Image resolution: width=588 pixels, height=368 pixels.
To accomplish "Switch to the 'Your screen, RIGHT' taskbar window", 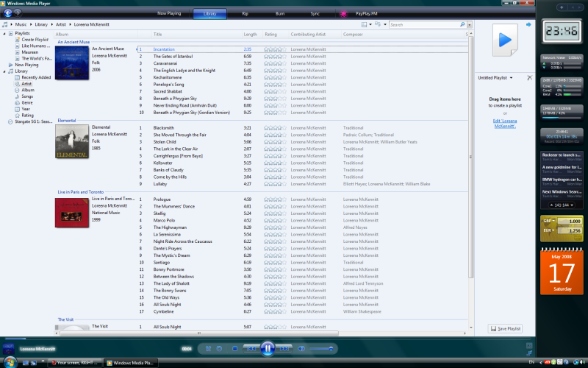I will point(75,363).
